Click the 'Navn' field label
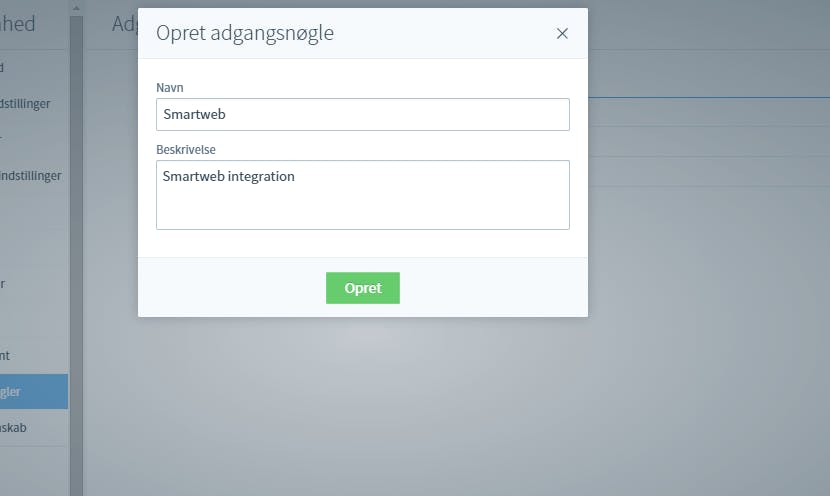The height and width of the screenshot is (496, 830). tap(170, 87)
